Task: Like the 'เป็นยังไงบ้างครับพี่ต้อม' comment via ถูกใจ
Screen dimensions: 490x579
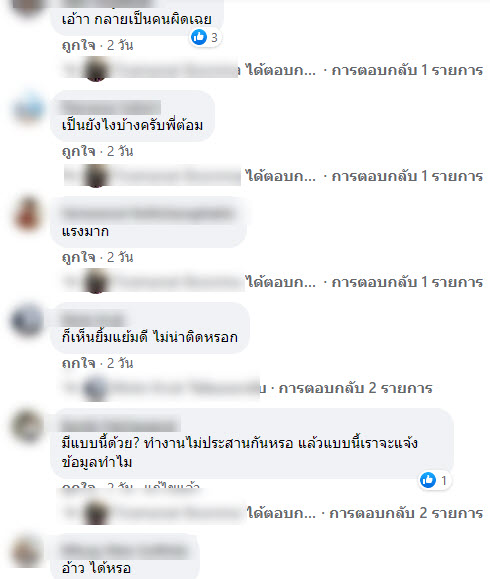Action: [79, 151]
